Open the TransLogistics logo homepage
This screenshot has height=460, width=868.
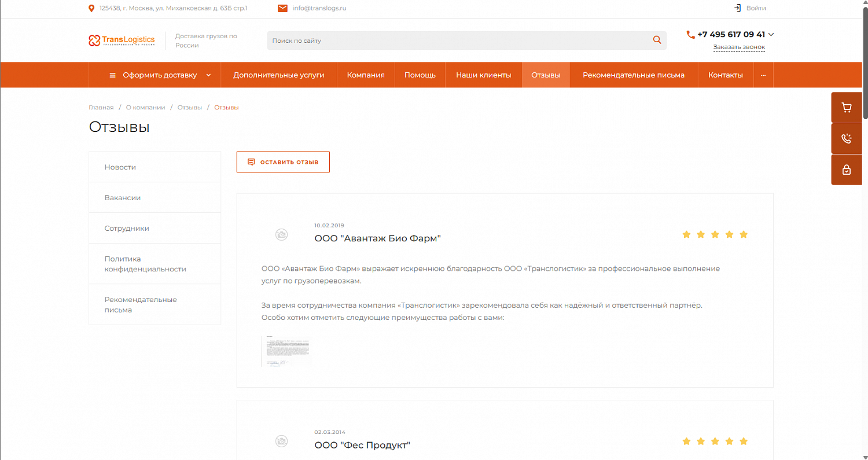coord(122,41)
